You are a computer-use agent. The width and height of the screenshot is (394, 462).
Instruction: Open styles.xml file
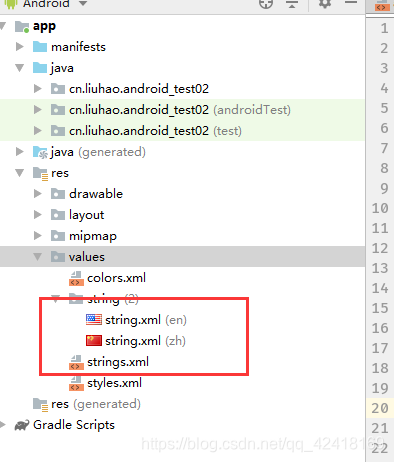(x=114, y=383)
